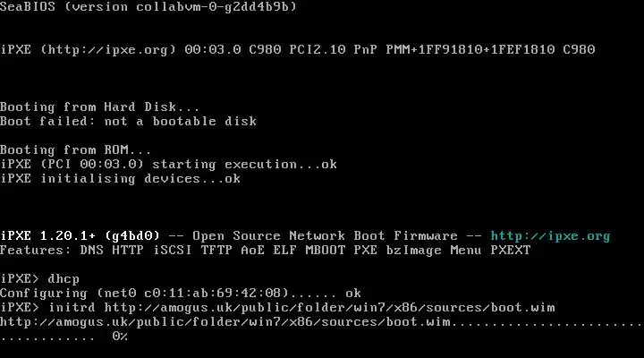
Task: Click the 'PMM+1FF91810+1FEF1810 C980' text
Action: 490,50
